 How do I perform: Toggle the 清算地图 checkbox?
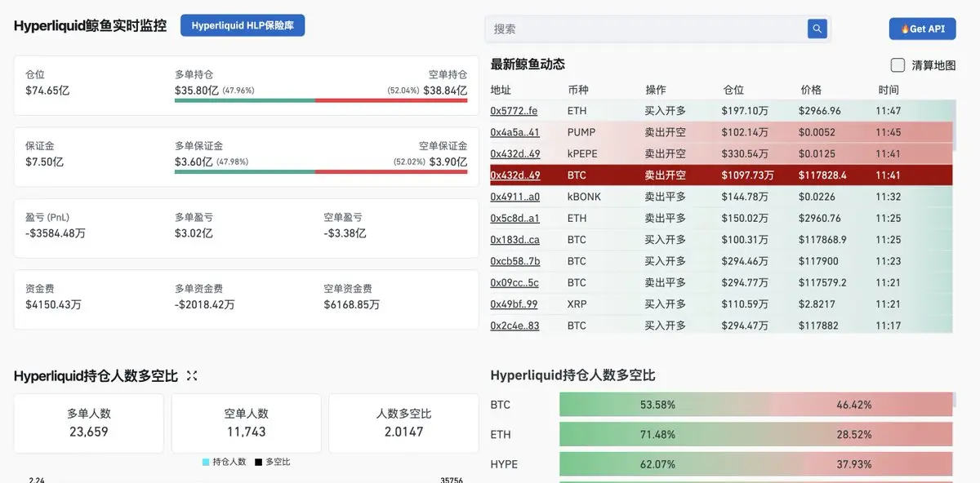click(x=898, y=65)
